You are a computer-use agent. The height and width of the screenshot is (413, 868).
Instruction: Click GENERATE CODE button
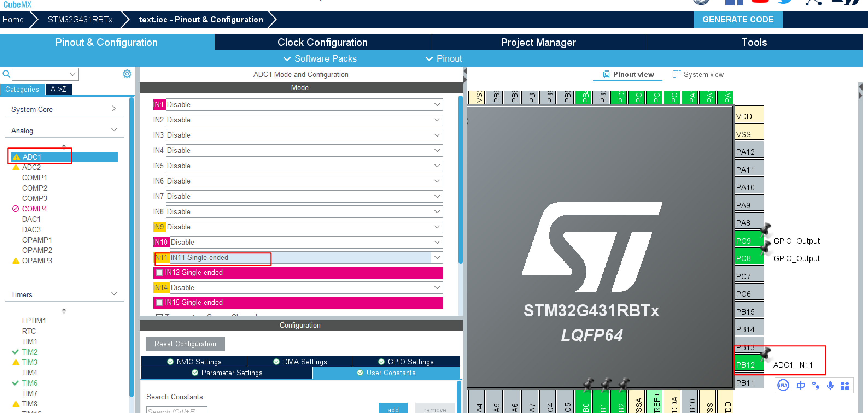click(738, 19)
